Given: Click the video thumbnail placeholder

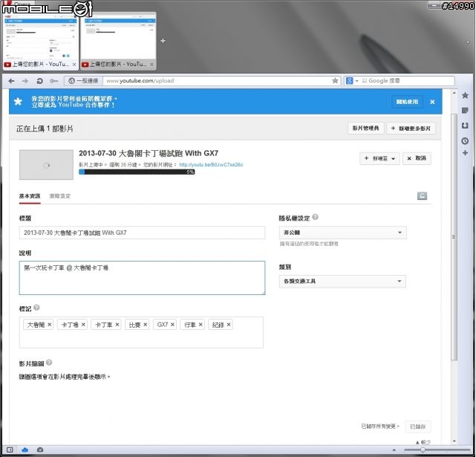Looking at the screenshot, I should click(46, 164).
